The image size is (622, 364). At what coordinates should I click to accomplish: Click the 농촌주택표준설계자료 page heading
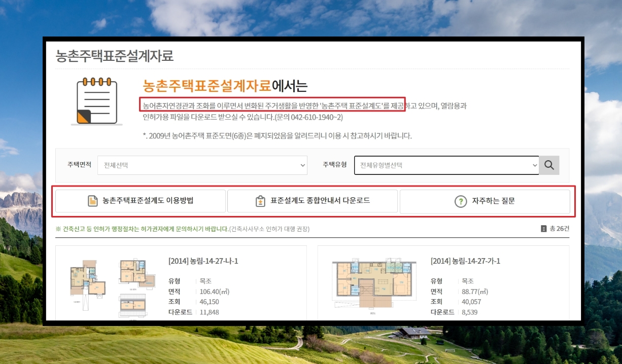(x=115, y=56)
